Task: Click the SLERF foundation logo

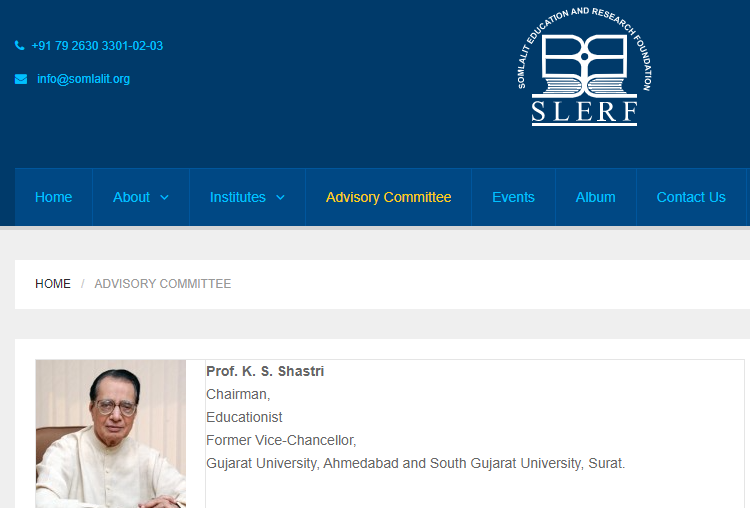Action: [x=585, y=68]
